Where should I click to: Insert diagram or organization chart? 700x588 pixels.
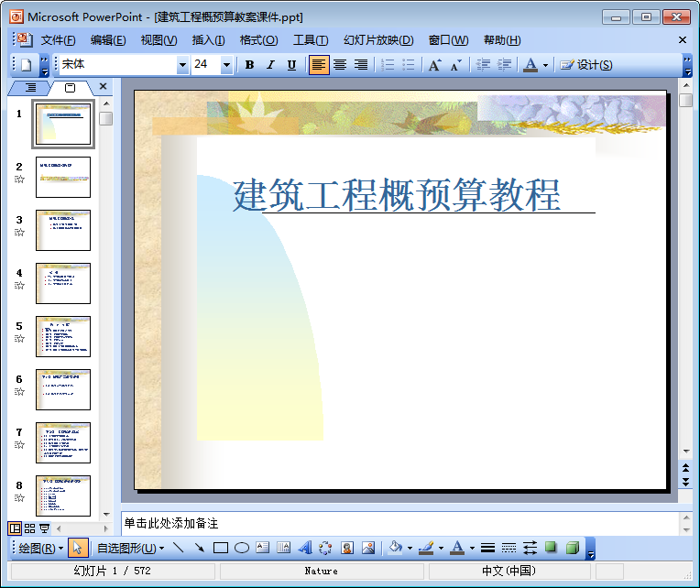click(x=325, y=548)
